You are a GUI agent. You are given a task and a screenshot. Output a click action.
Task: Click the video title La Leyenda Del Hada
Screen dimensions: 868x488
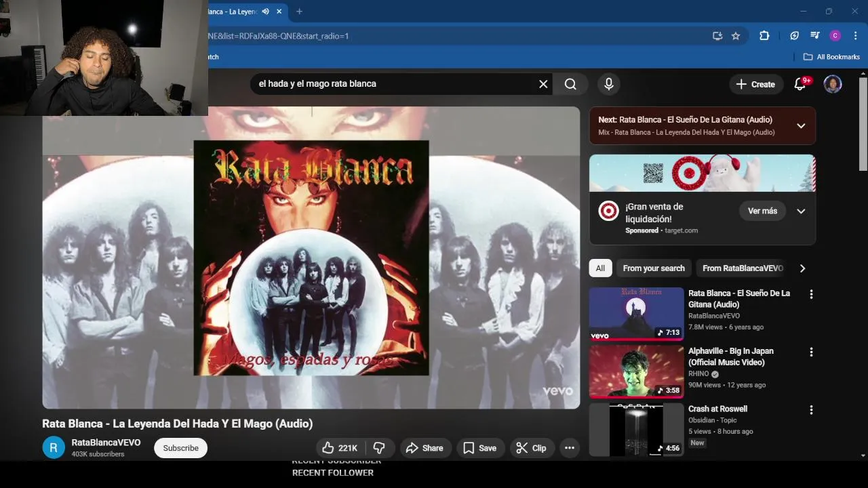point(178,424)
